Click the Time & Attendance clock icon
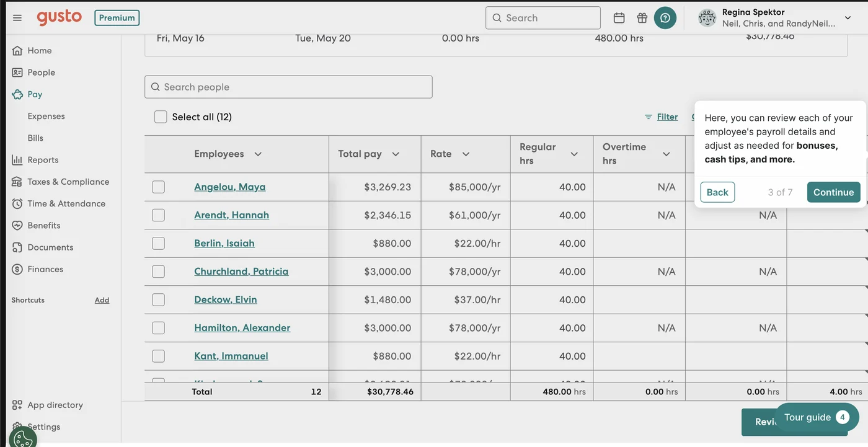Screen dimensions: 868x447 pos(17,203)
